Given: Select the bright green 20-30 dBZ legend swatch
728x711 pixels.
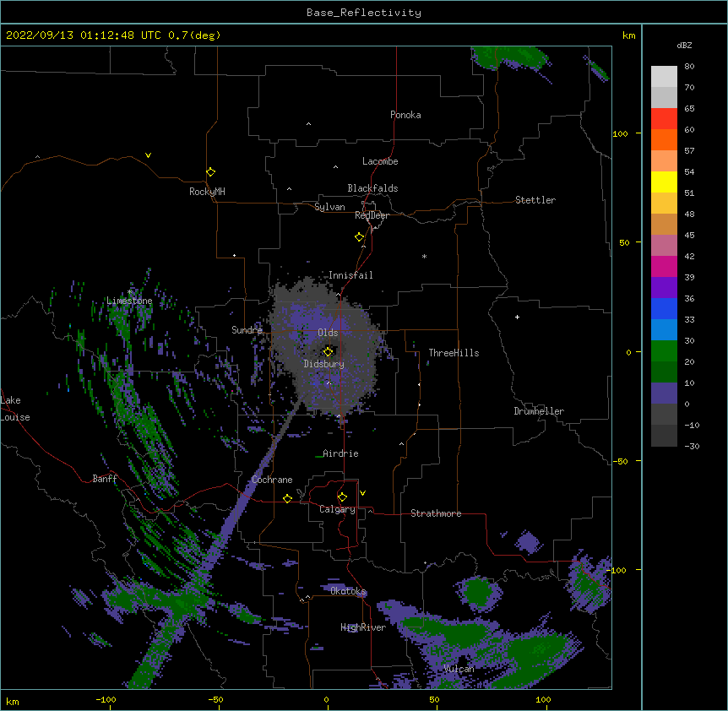Looking at the screenshot, I should (x=664, y=351).
